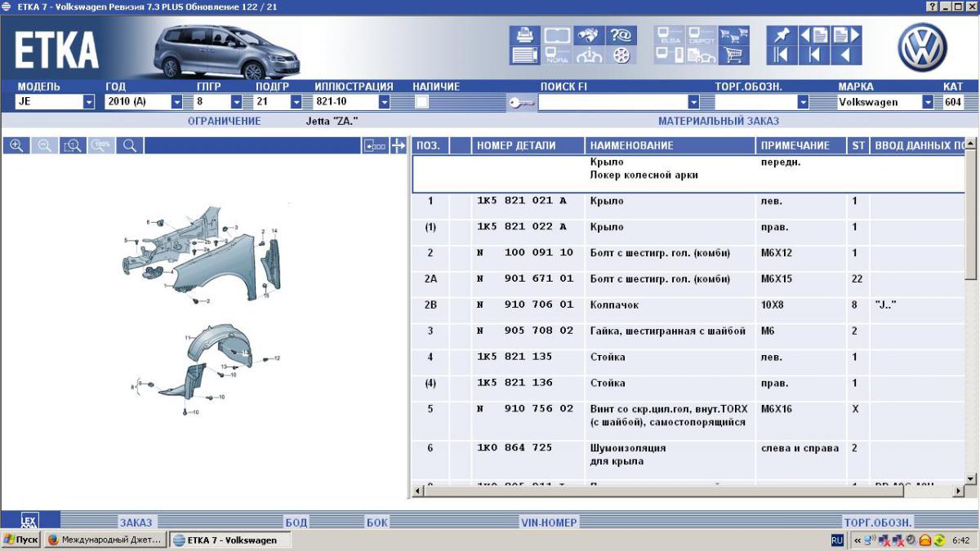Screen dimensions: 980x551
Task: Click the НОМЕР ДЕТАЛИ column header
Action: pyautogui.click(x=528, y=145)
